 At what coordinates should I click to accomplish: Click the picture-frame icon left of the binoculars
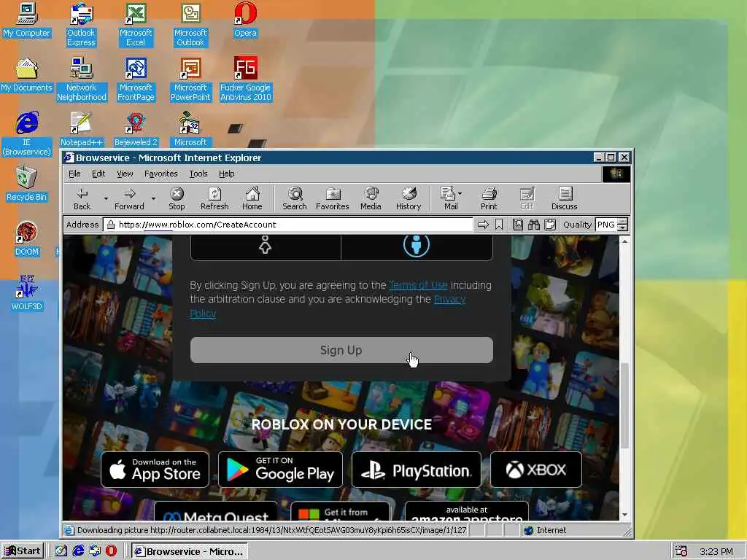pyautogui.click(x=518, y=225)
